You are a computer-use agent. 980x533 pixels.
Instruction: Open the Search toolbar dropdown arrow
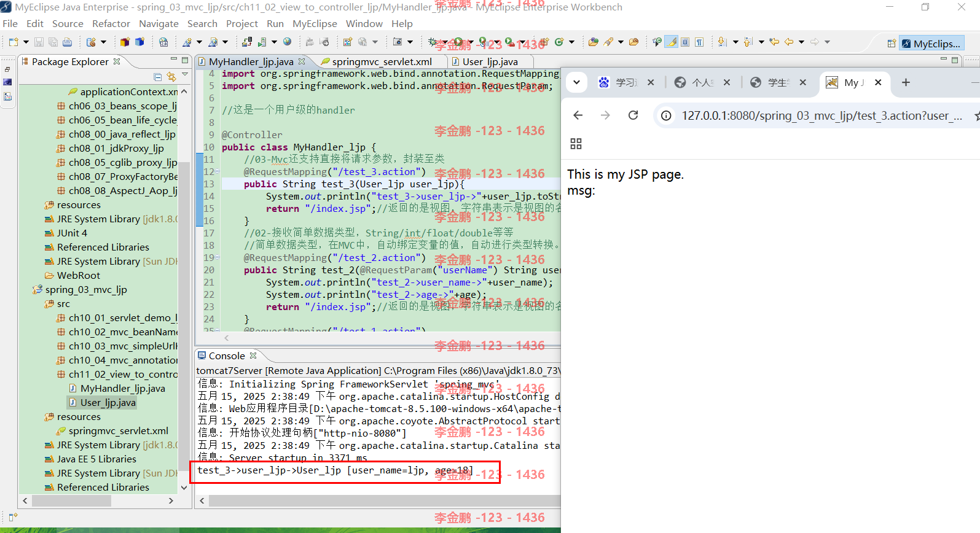[x=621, y=42]
